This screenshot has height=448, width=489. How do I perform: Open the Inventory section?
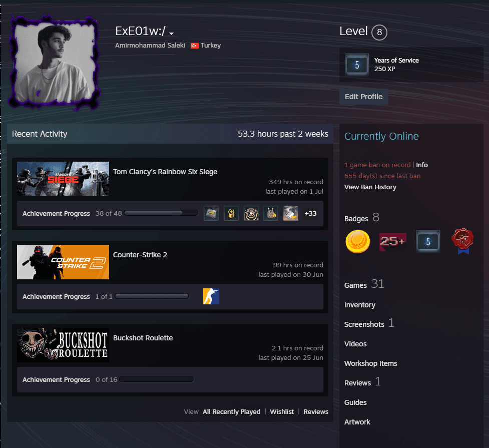pyautogui.click(x=359, y=305)
